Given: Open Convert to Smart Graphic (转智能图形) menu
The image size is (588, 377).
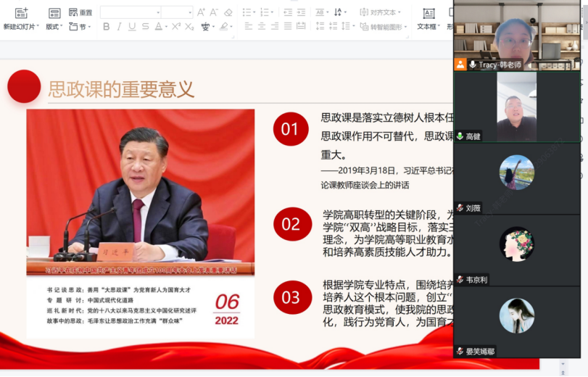Looking at the screenshot, I should coord(388,27).
